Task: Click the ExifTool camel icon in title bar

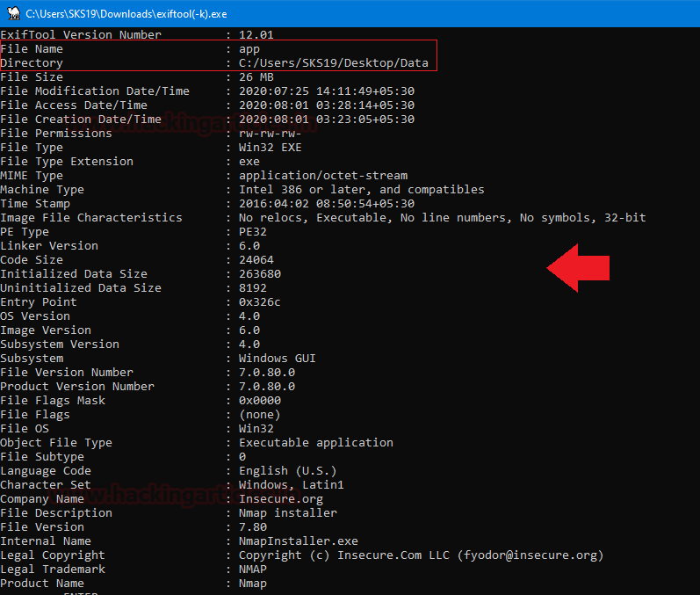Action: [14, 13]
